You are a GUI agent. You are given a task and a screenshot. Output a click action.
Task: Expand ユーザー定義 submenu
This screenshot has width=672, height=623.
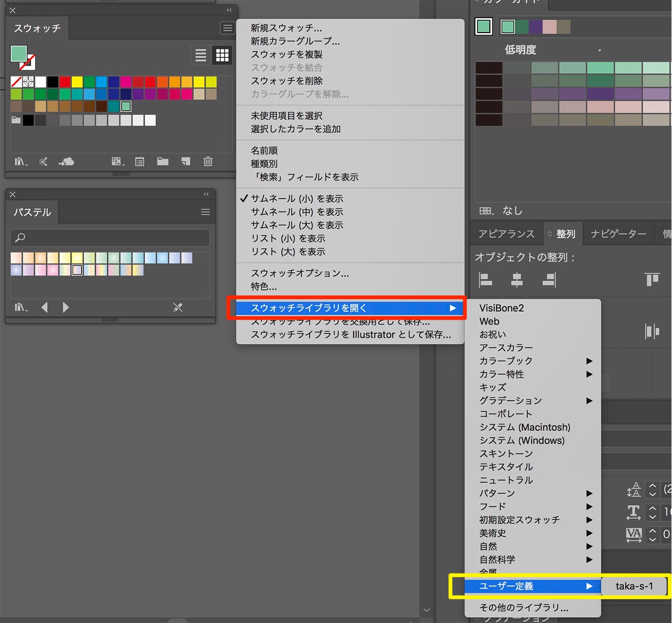[533, 586]
